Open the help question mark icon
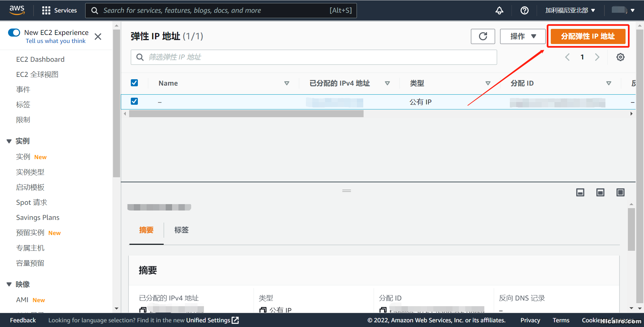Viewport: 644px width, 327px height. point(524,10)
